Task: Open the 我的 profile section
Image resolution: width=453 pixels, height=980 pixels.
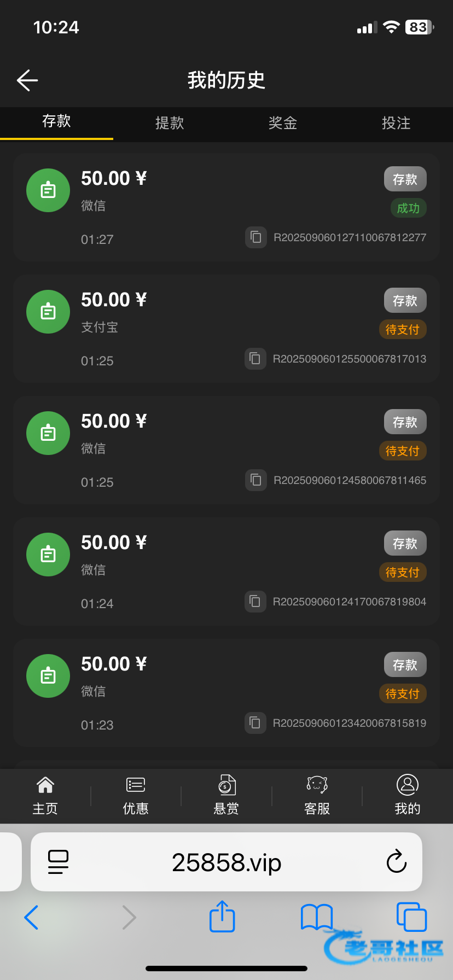Action: [x=407, y=796]
